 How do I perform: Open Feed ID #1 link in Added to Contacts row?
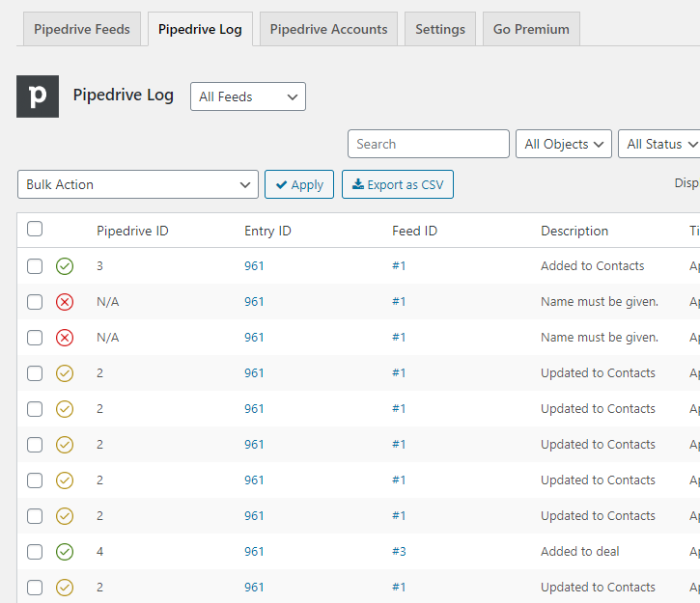click(399, 266)
